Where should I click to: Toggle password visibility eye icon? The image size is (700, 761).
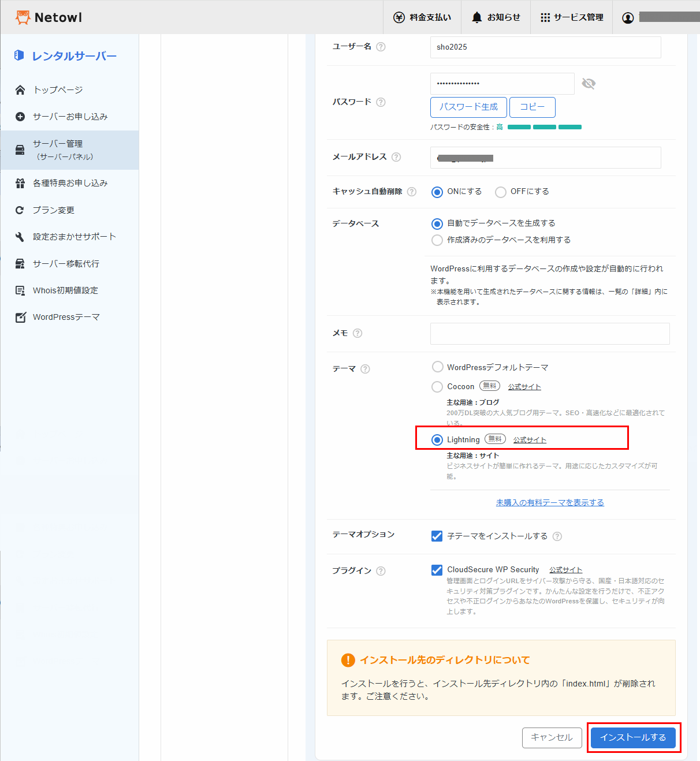click(589, 84)
